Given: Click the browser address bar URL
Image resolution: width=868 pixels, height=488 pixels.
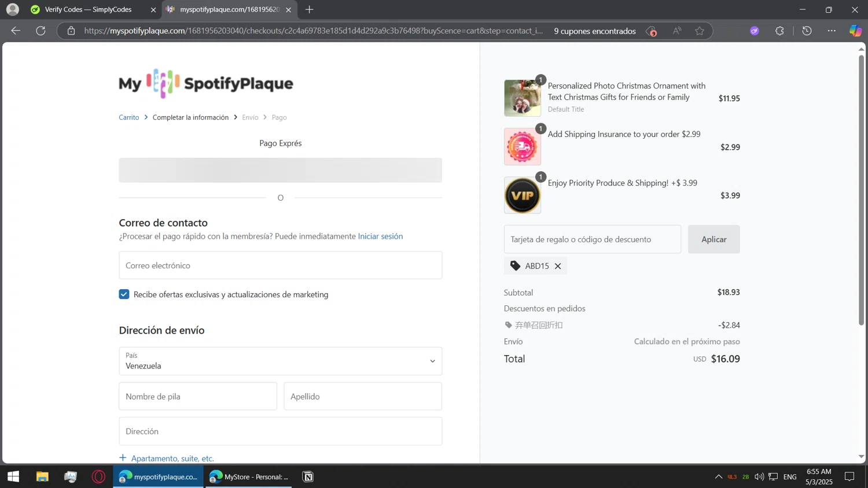Looking at the screenshot, I should pyautogui.click(x=313, y=31).
